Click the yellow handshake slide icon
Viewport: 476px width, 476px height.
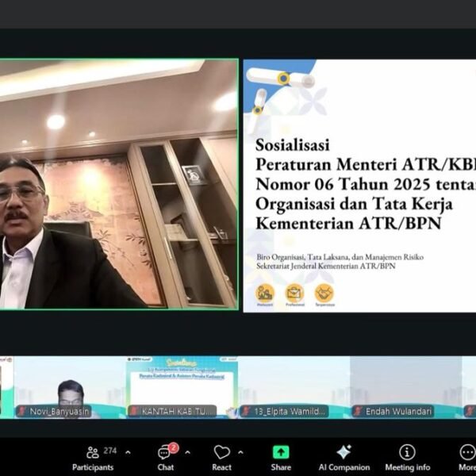[x=324, y=293]
